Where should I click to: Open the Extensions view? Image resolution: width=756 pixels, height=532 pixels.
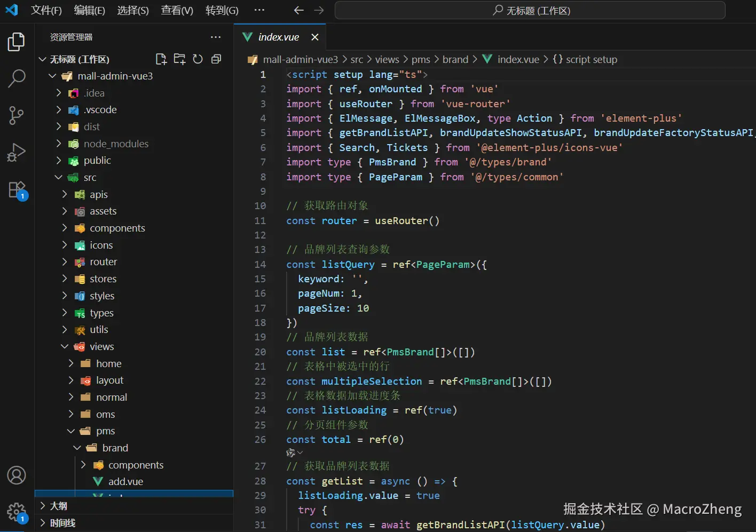[17, 190]
